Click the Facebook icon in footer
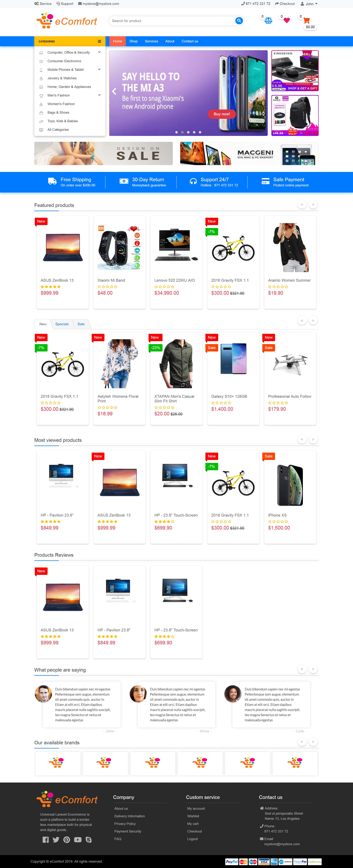 [x=45, y=839]
